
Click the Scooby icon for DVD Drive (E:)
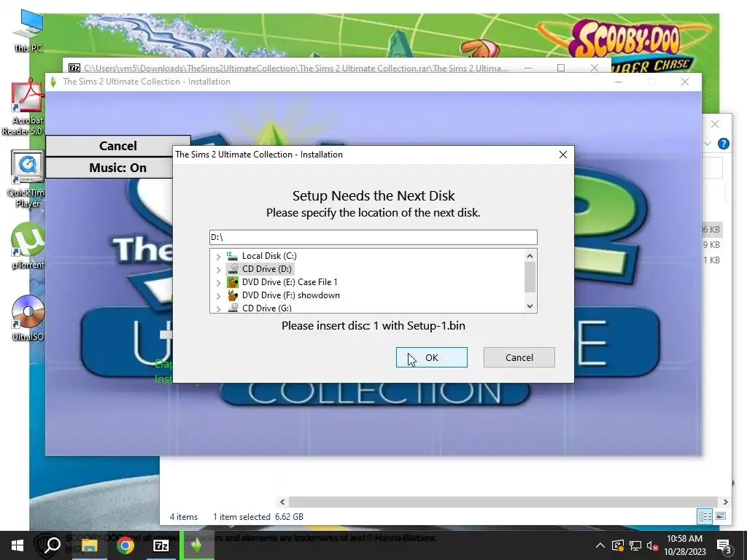pos(233,282)
